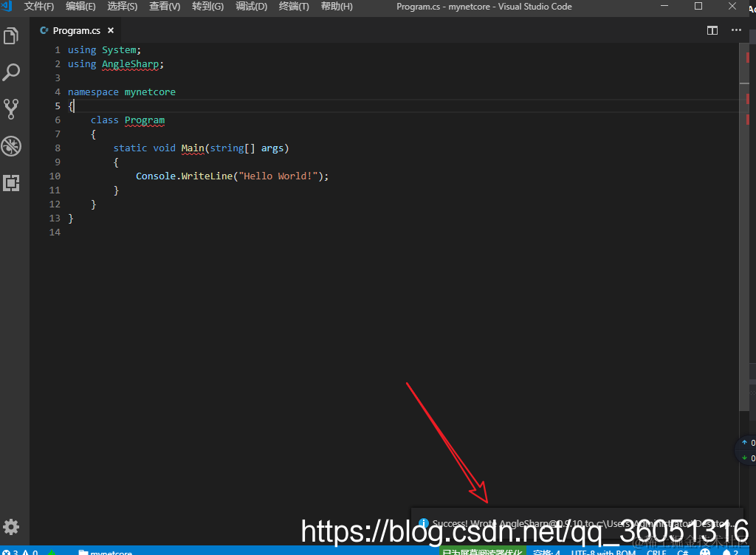The width and height of the screenshot is (756, 555).
Task: Show errors and warnings from the status bar
Action: click(20, 552)
